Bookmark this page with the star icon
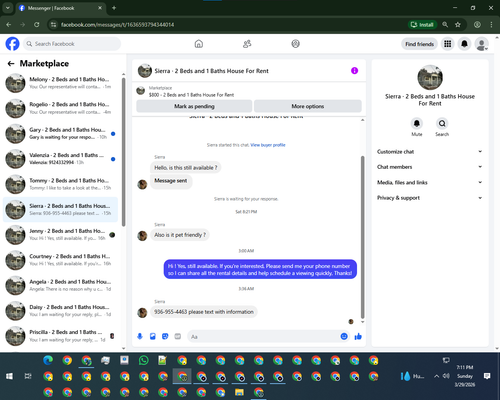This screenshot has width=500, height=400. tap(458, 24)
